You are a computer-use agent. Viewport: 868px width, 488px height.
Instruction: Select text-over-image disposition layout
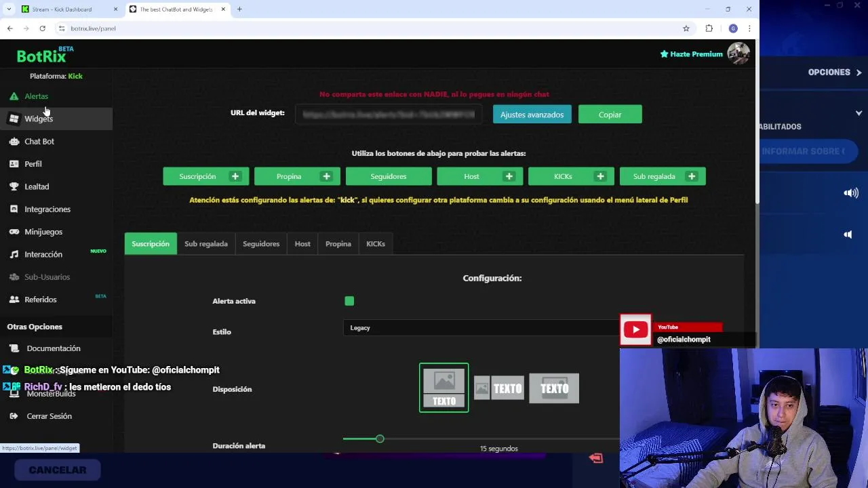554,388
